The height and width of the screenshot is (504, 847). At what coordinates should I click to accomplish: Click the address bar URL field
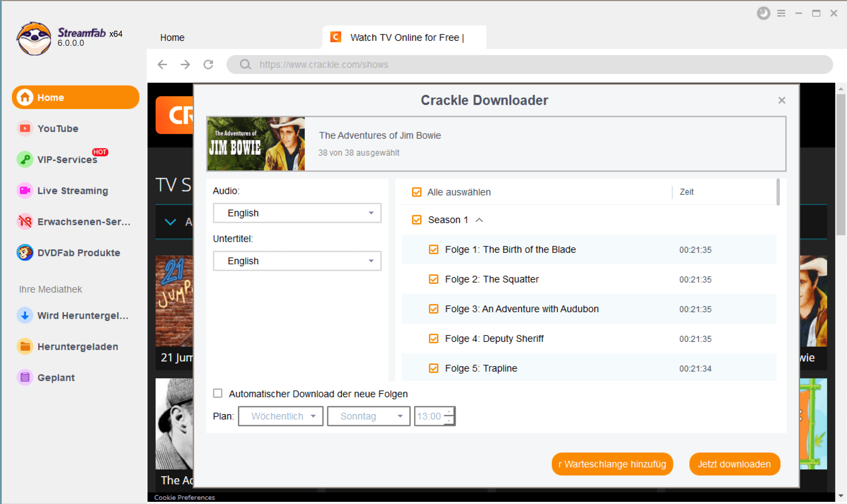click(530, 65)
